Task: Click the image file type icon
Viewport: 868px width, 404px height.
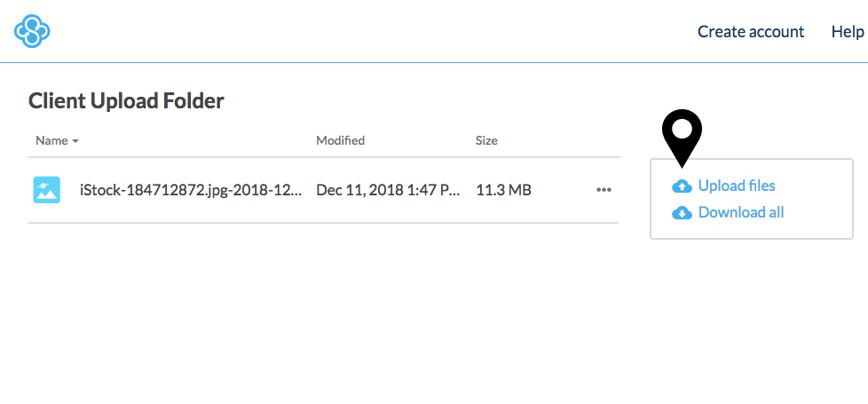Action: click(x=46, y=189)
